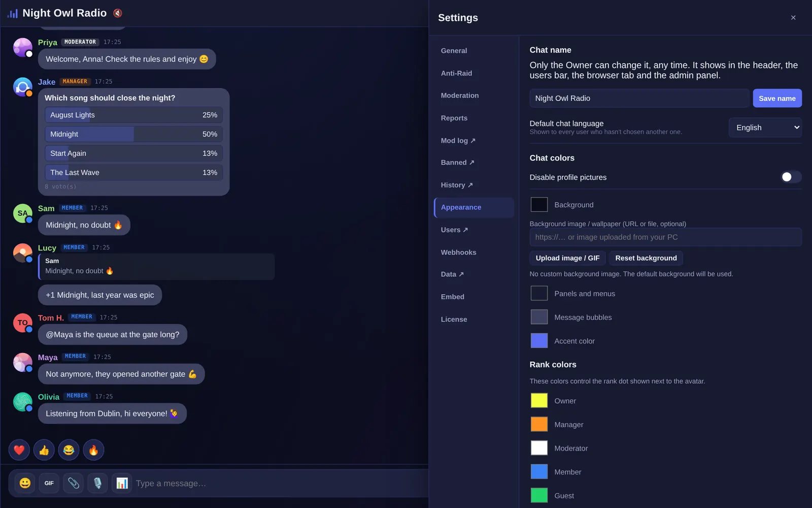
Task: Click the Night Owl Radio bars logo
Action: pos(13,13)
